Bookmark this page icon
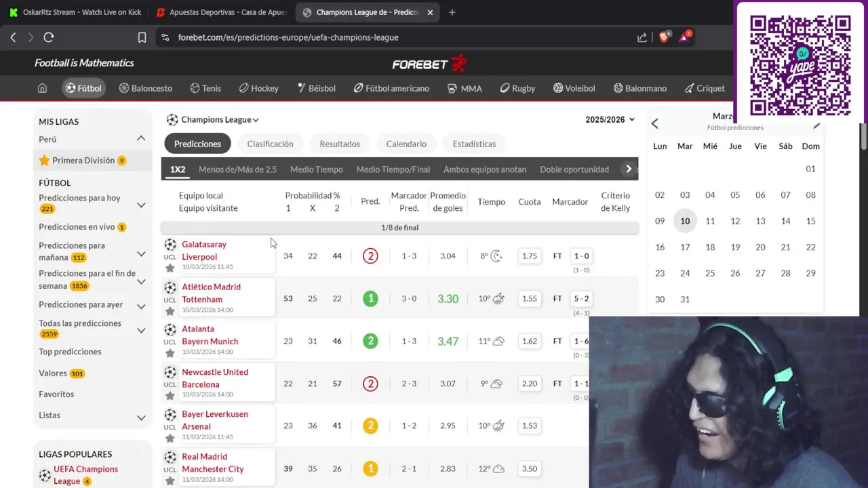The image size is (868, 488). tap(142, 37)
